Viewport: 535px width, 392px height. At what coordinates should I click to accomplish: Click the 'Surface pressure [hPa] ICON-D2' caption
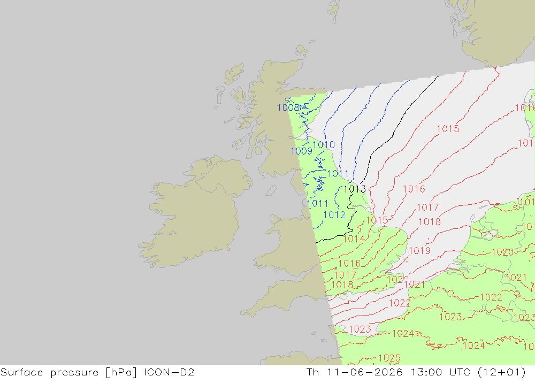point(97,372)
